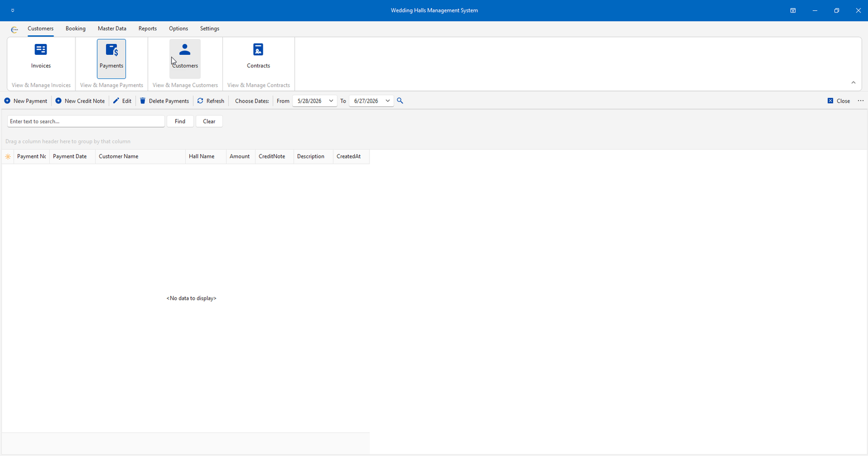Focus the 'Enter text to search' box
The image size is (868, 456).
pos(86,122)
